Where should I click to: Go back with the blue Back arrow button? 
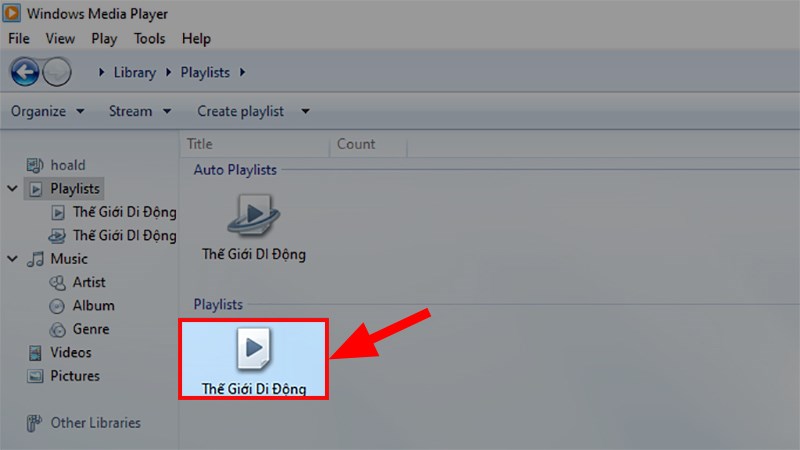24,72
